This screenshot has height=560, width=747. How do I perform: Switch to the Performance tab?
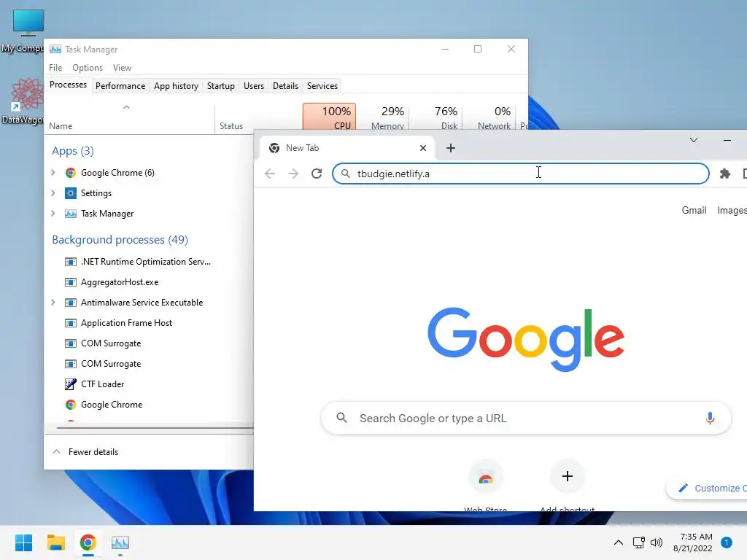120,86
